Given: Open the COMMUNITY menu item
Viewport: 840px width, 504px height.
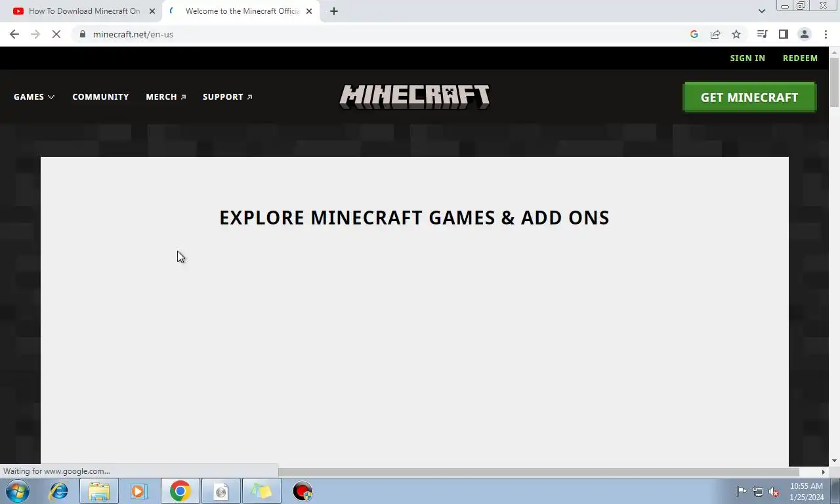Looking at the screenshot, I should pyautogui.click(x=100, y=96).
